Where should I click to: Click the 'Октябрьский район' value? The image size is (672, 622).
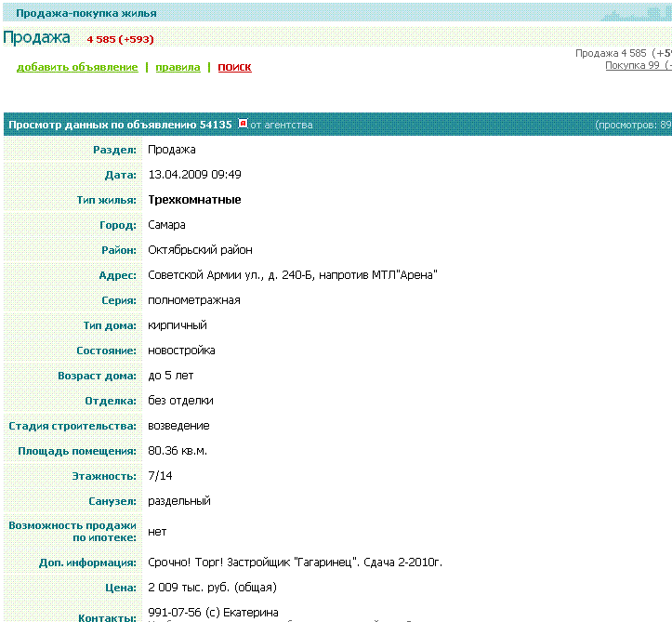(200, 250)
